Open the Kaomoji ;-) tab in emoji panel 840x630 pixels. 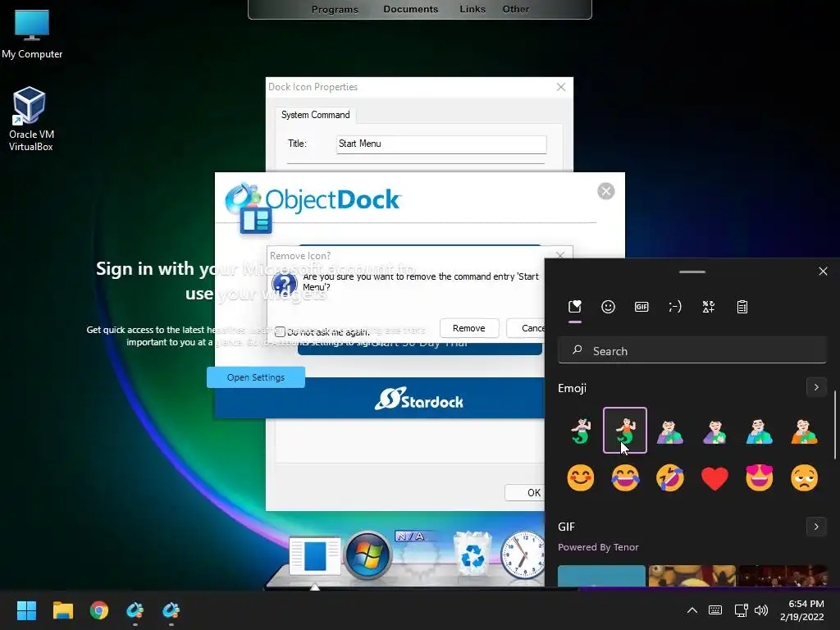click(x=675, y=307)
